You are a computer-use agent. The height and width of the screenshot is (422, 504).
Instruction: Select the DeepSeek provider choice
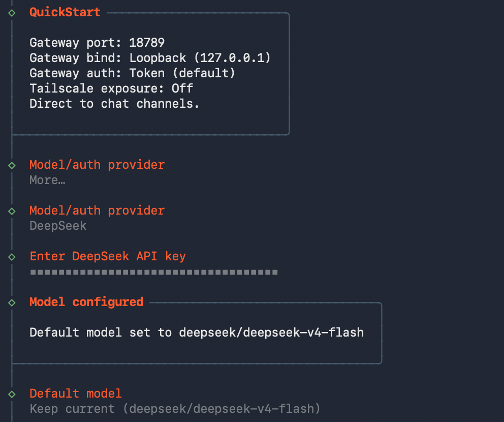(x=58, y=226)
